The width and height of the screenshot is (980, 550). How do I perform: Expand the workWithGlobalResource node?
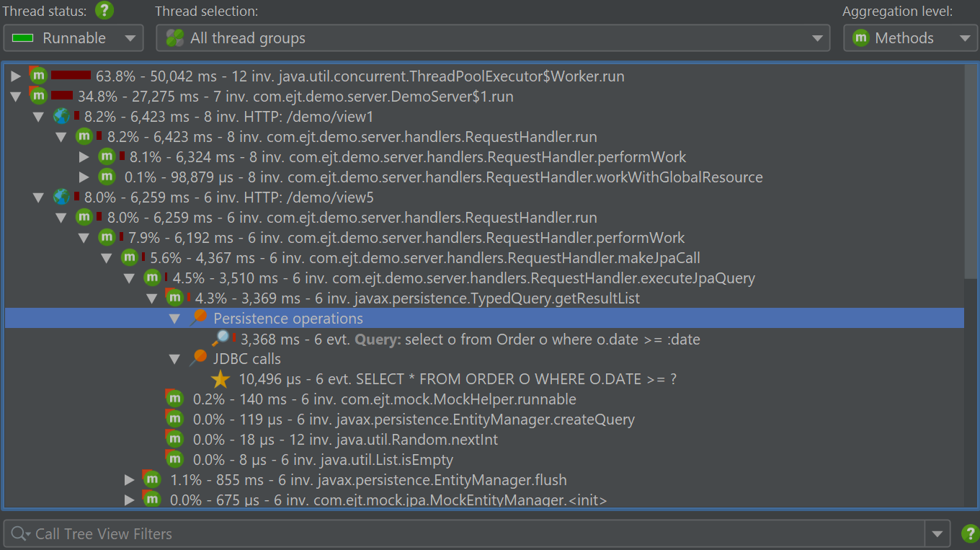click(84, 177)
